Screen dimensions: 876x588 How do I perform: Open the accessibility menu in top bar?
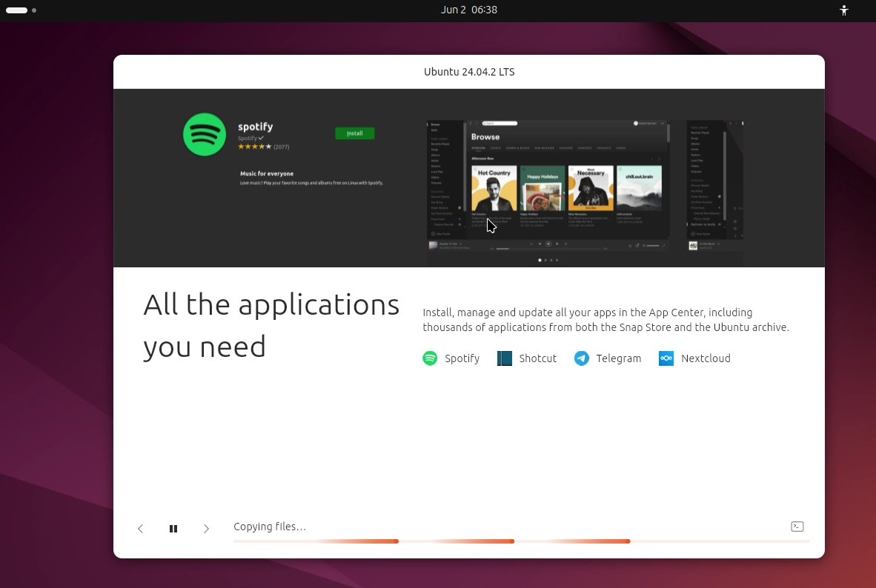(843, 10)
